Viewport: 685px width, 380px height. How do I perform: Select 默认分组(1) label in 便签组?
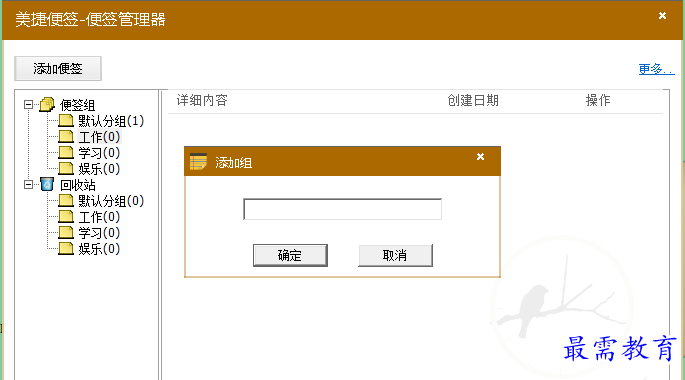[111, 121]
